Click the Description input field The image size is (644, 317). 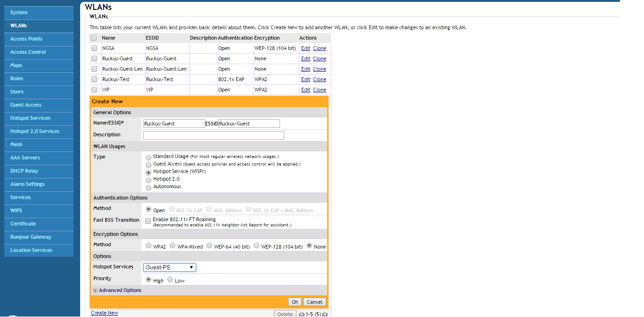click(x=214, y=135)
